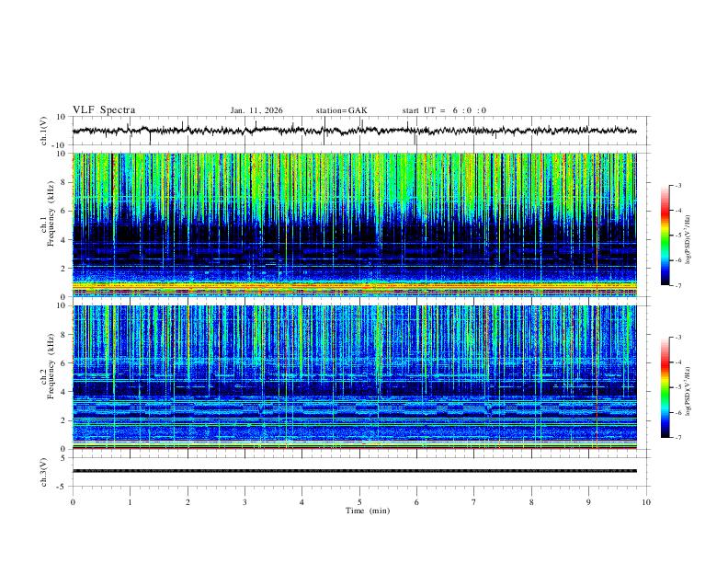Click time axis tick label "0"
Viewport: 728px width, 563px height.
(x=73, y=502)
